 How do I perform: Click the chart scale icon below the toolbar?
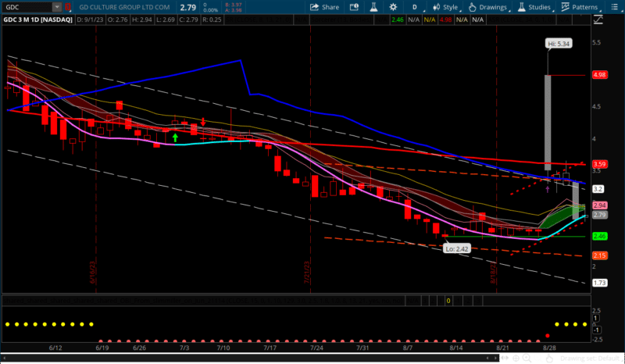click(x=598, y=19)
